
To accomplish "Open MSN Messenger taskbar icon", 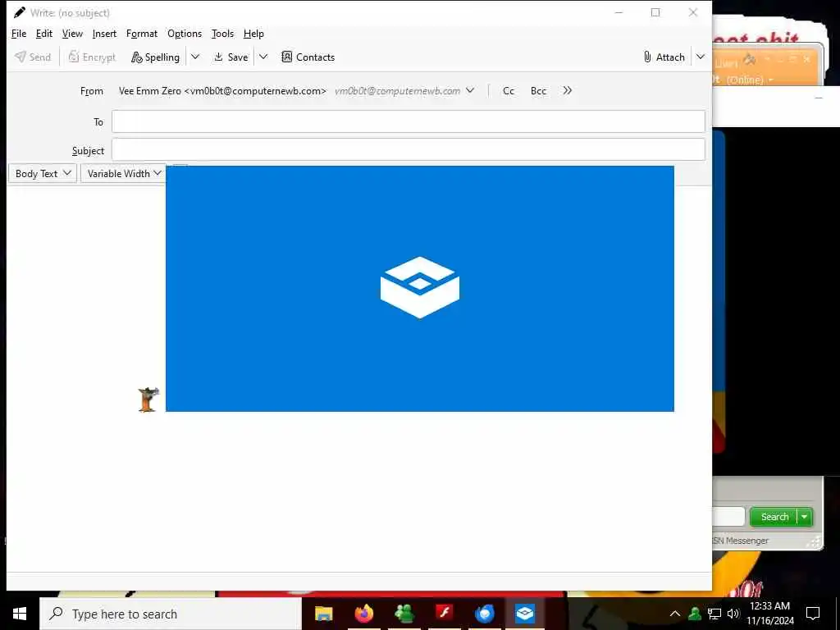I will [404, 614].
